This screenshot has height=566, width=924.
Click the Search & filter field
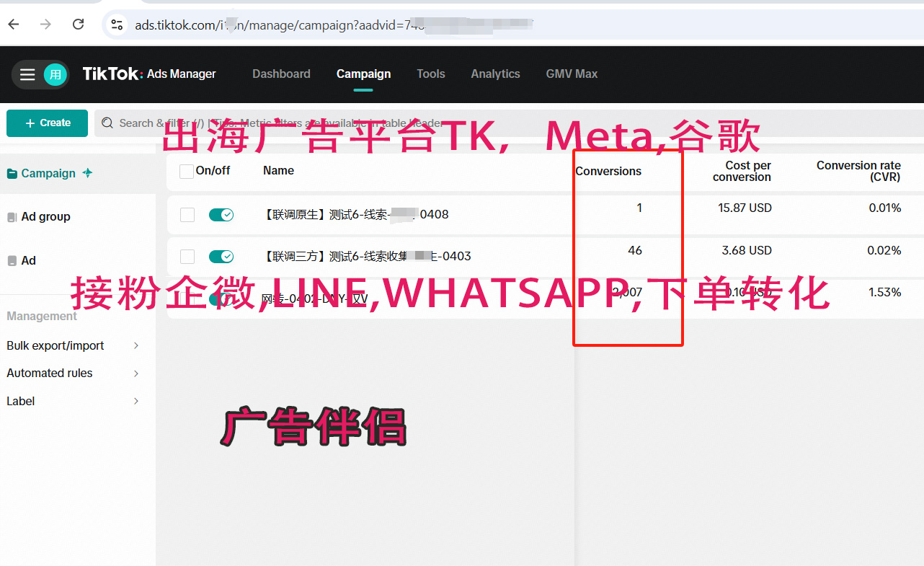[509, 123]
